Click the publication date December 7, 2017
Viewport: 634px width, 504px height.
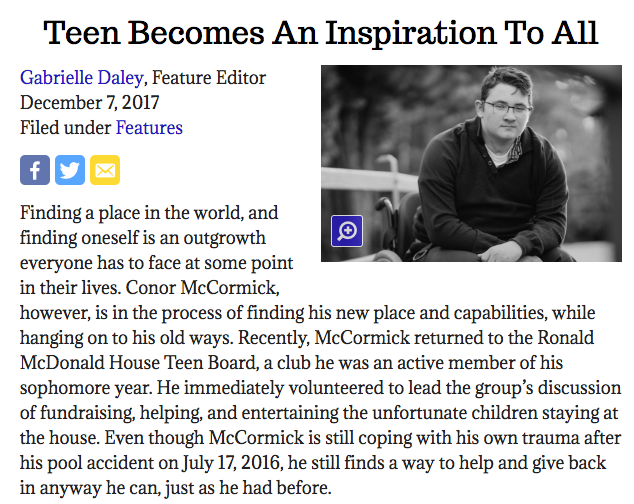pos(90,103)
